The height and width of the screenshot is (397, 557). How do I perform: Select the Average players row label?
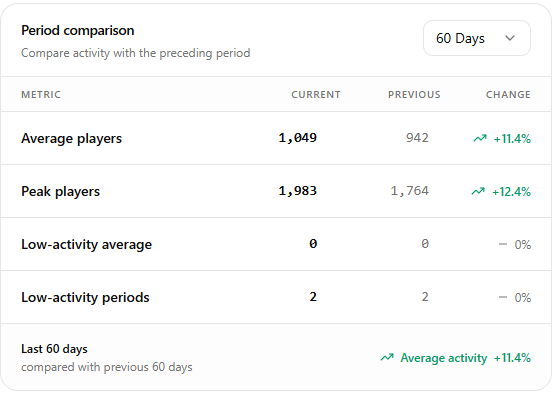(72, 139)
